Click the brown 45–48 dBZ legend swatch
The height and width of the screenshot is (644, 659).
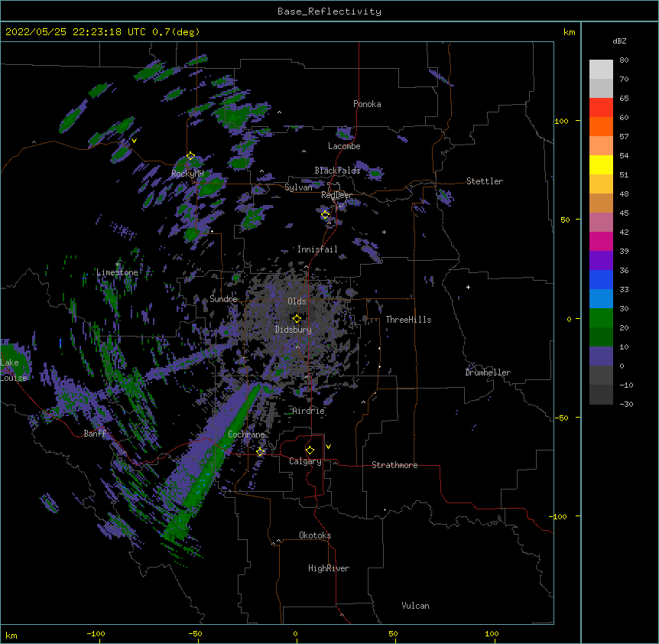(601, 203)
